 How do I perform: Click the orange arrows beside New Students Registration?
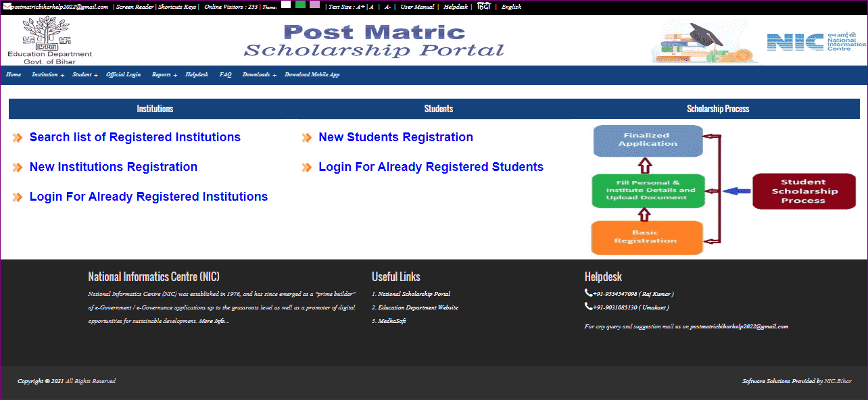point(306,137)
